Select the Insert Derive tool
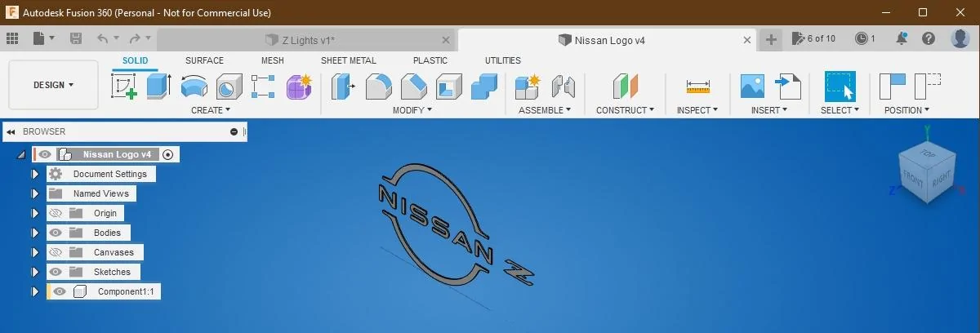 tap(788, 86)
